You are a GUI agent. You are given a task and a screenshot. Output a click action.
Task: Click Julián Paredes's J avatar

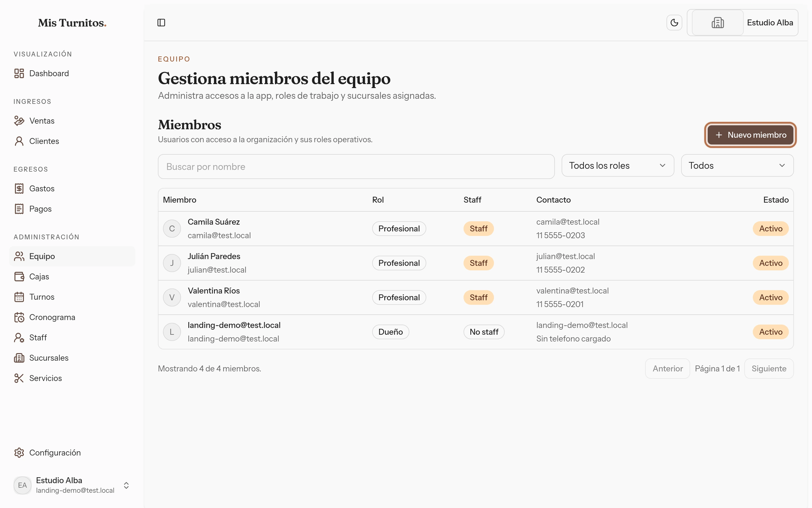click(172, 263)
